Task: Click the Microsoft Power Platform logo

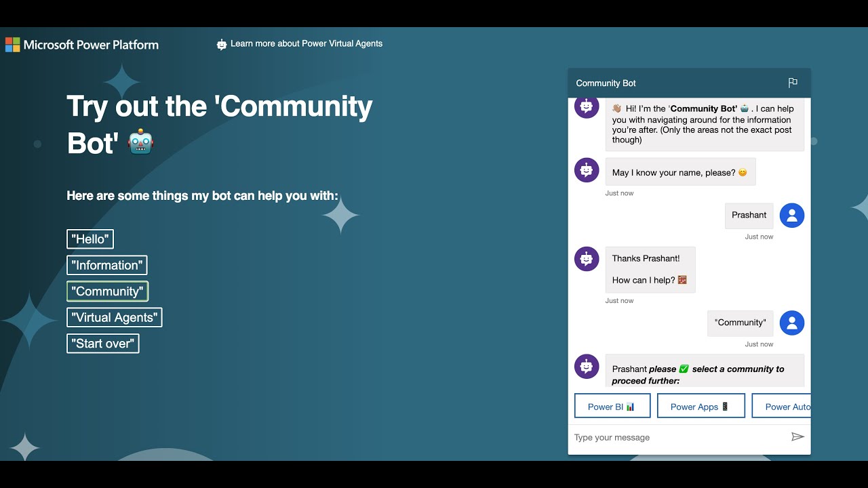Action: tap(82, 45)
